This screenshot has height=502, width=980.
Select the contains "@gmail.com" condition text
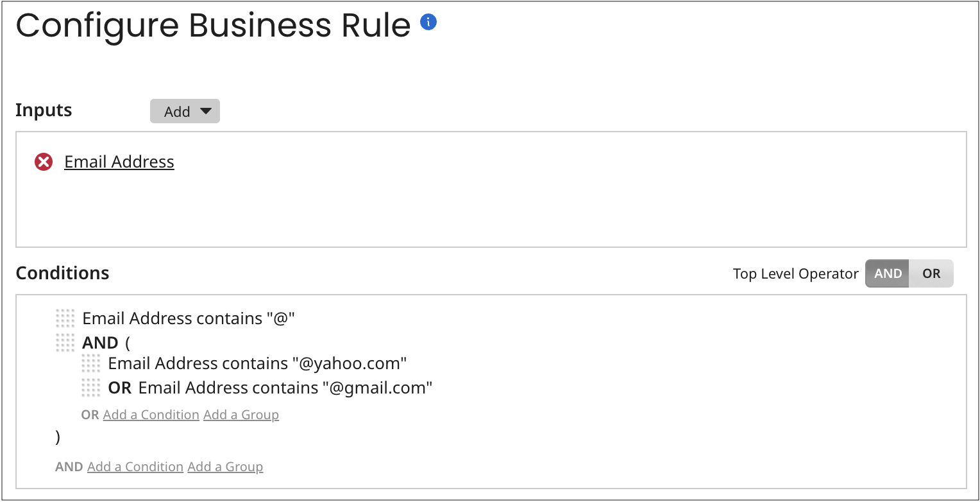pos(285,388)
